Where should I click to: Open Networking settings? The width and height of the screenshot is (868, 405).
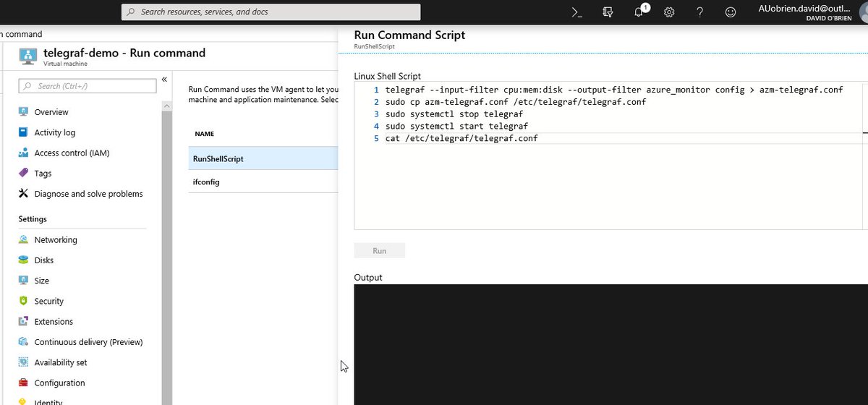point(56,240)
